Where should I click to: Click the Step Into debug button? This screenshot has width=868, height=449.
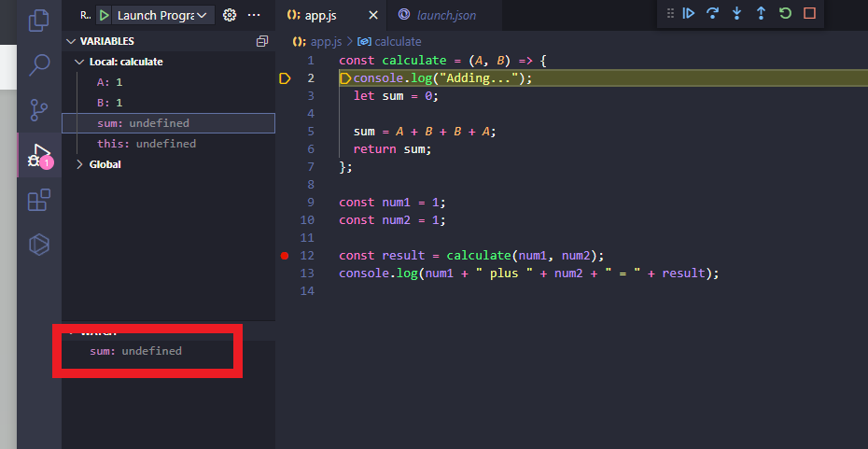pyautogui.click(x=737, y=13)
